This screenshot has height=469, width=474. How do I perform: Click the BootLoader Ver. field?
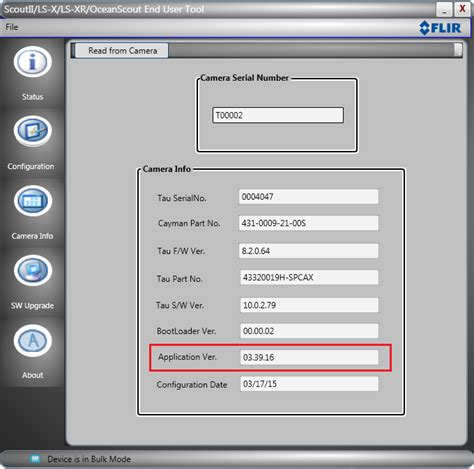[309, 331]
